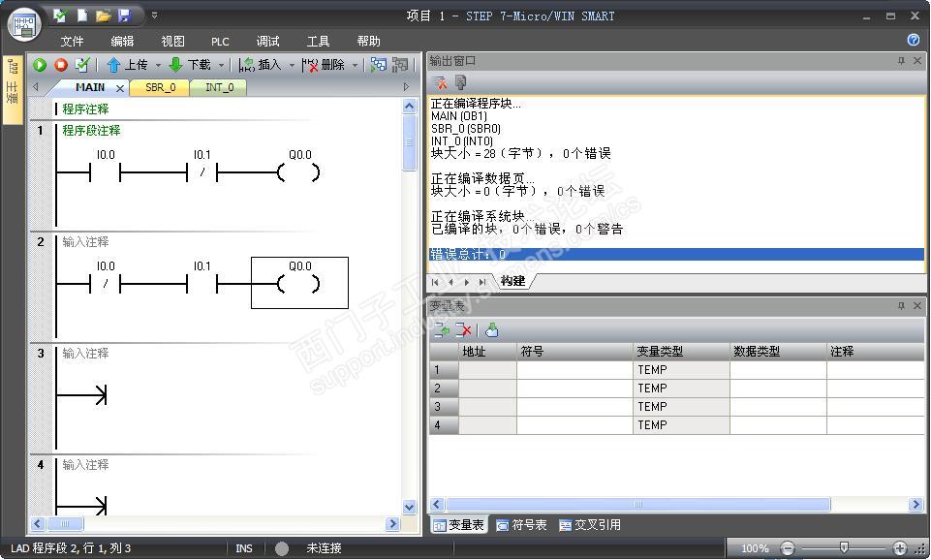Screen dimensions: 931x560
Task: Zoom in with the plus button
Action: click(900, 548)
